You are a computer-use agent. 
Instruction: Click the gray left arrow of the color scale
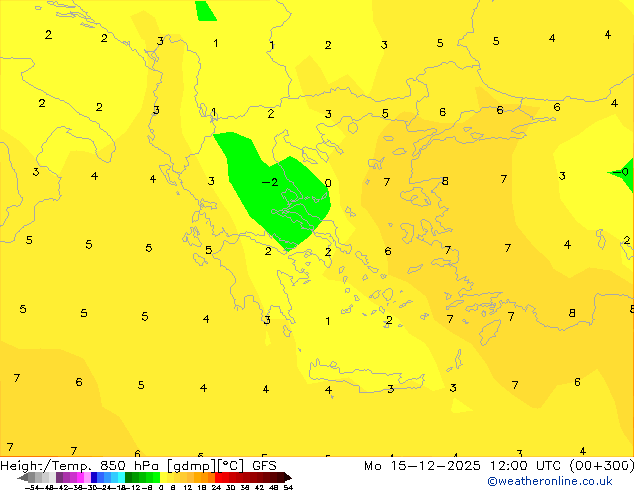click(x=23, y=477)
